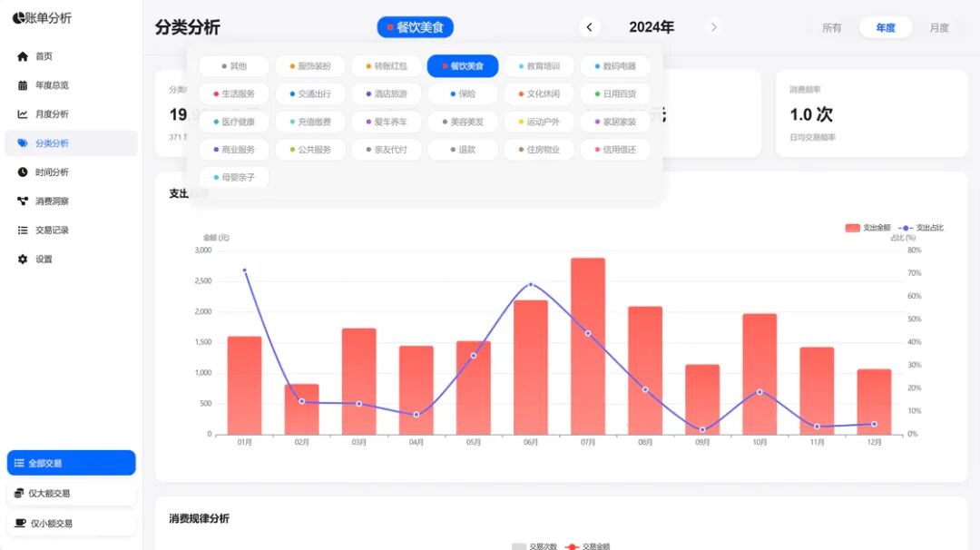Click the 账单分析 pie-chart logo
The height and width of the screenshot is (550, 980).
[19, 18]
